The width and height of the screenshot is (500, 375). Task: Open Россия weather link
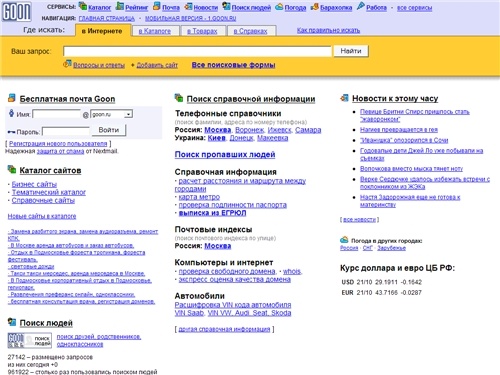(x=349, y=248)
